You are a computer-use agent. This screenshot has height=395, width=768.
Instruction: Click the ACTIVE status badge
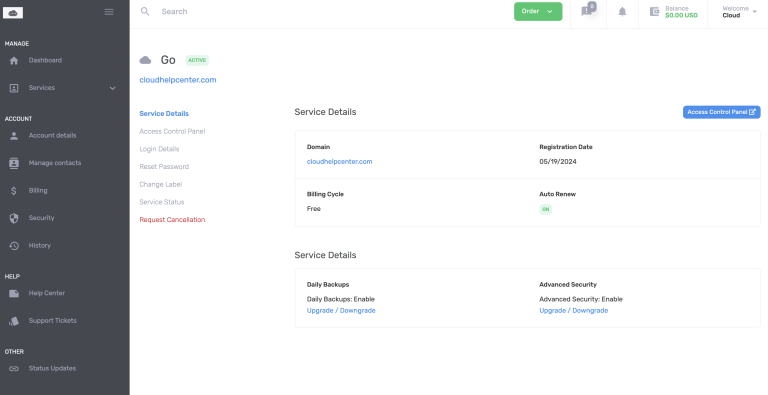pyautogui.click(x=197, y=60)
